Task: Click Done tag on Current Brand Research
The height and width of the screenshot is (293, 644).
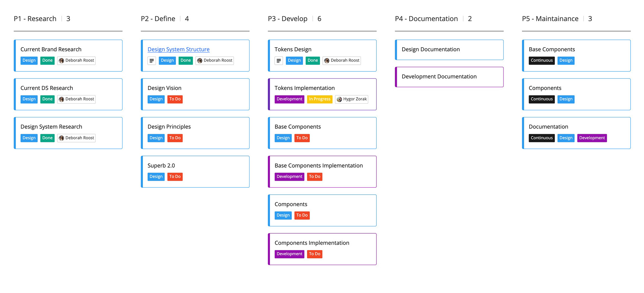Action: pos(47,61)
